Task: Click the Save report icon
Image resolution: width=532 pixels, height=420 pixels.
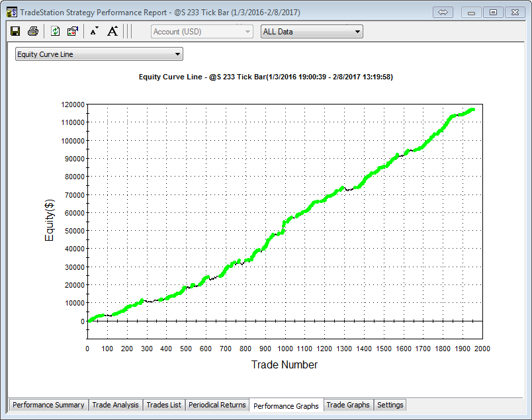Action: coord(15,31)
